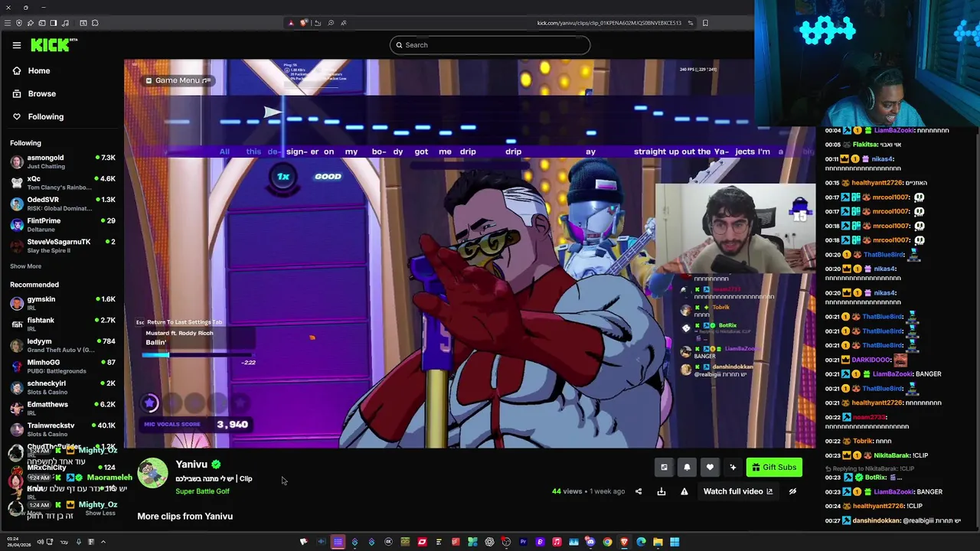Report this clip with warning icon
This screenshot has width=980, height=551.
coord(684,491)
